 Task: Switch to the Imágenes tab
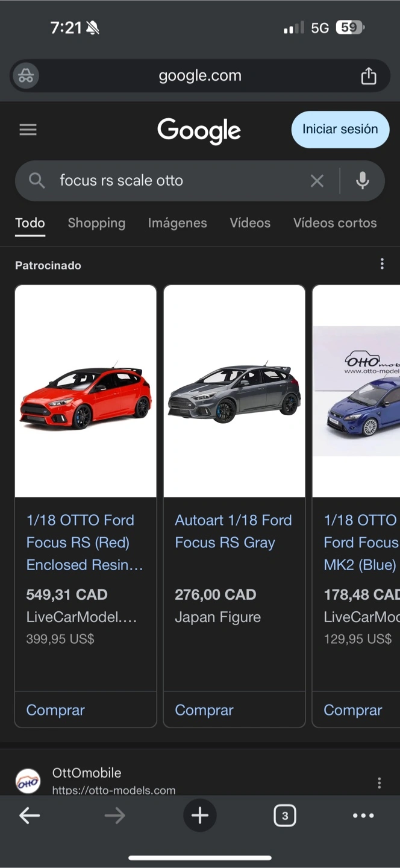(x=177, y=223)
